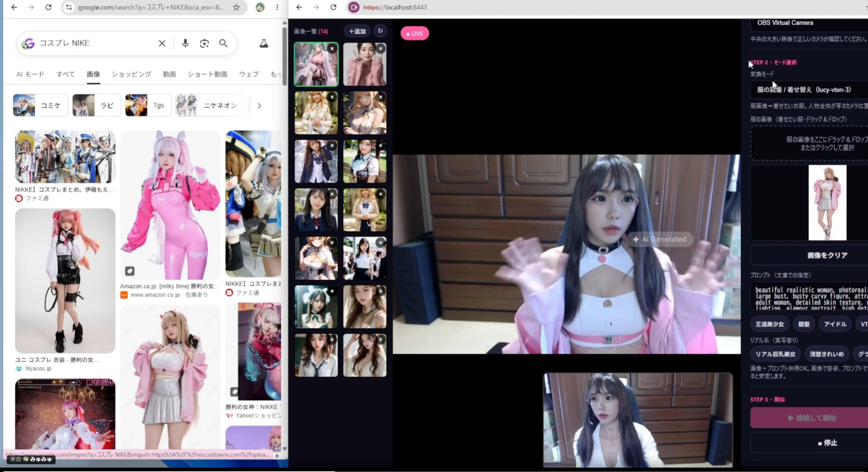
Task: Bookmark this page with star icon
Action: pos(236,7)
